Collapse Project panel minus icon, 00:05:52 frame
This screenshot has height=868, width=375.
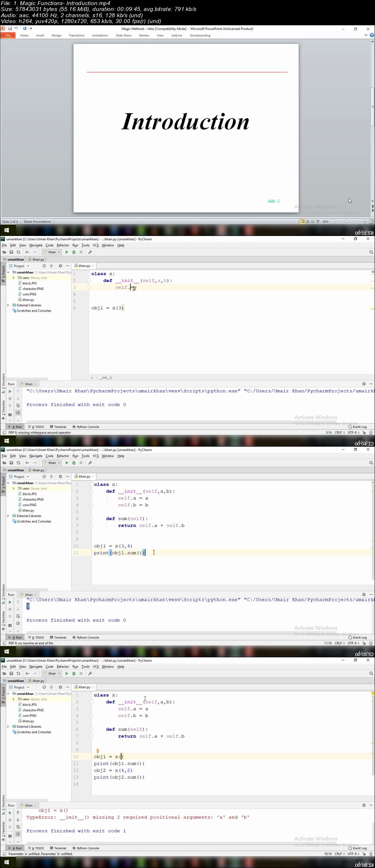(67, 477)
